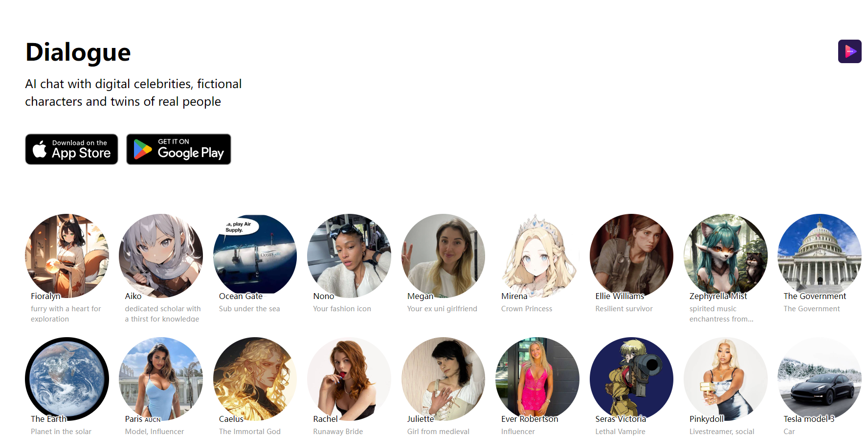Open The Government capitol building avatar
The width and height of the screenshot is (868, 437).
pos(820,256)
